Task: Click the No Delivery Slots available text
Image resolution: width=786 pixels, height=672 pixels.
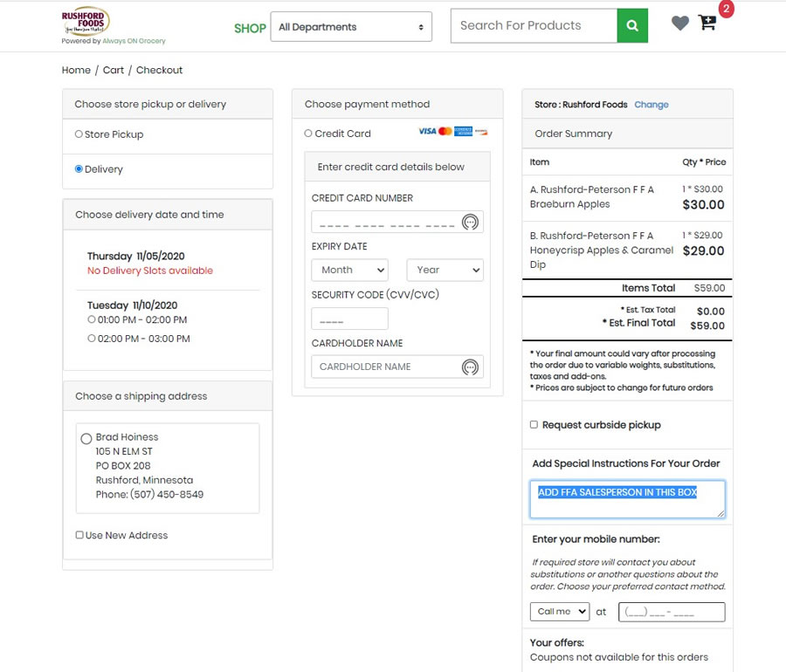Action: pyautogui.click(x=150, y=271)
